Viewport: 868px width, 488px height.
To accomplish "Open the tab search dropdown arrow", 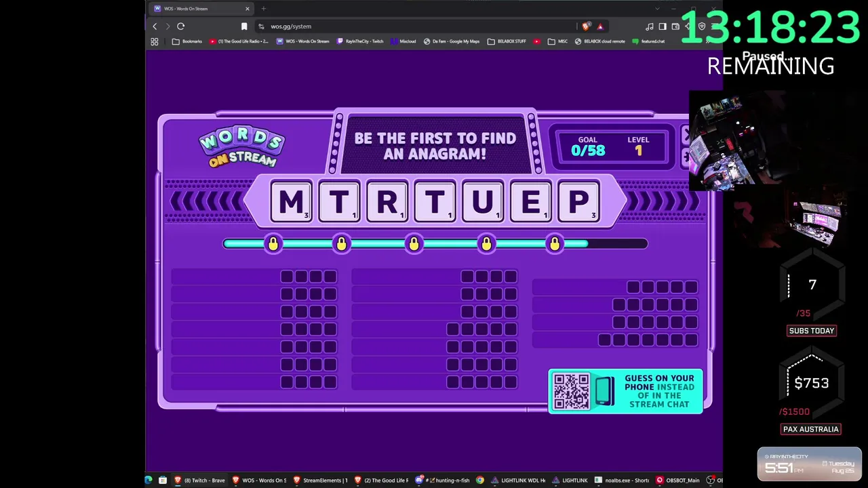I will 657,9.
